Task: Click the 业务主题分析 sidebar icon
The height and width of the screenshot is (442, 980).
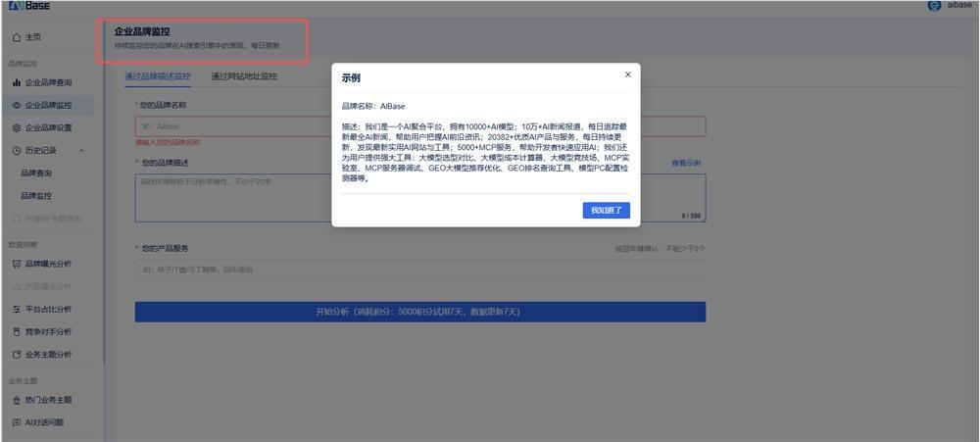Action: point(17,354)
